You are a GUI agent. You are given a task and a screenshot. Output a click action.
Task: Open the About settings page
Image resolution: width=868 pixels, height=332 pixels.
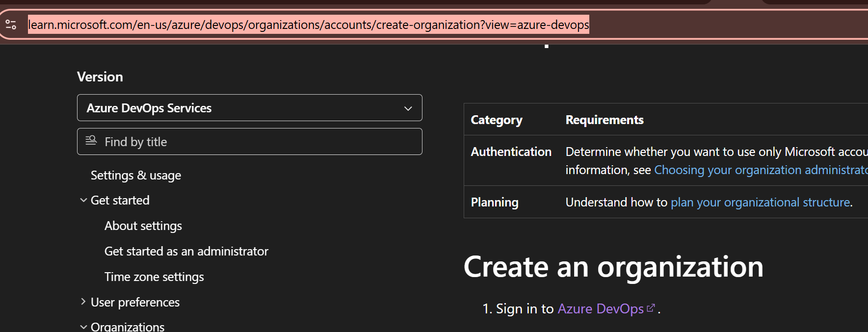(143, 226)
